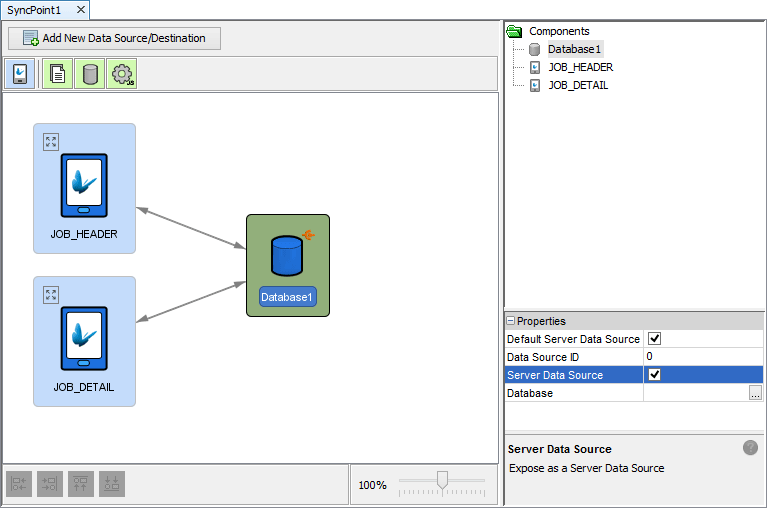Expand the JOB_DETAIL node using its corner icon
Image resolution: width=767 pixels, height=508 pixels.
tap(51, 295)
